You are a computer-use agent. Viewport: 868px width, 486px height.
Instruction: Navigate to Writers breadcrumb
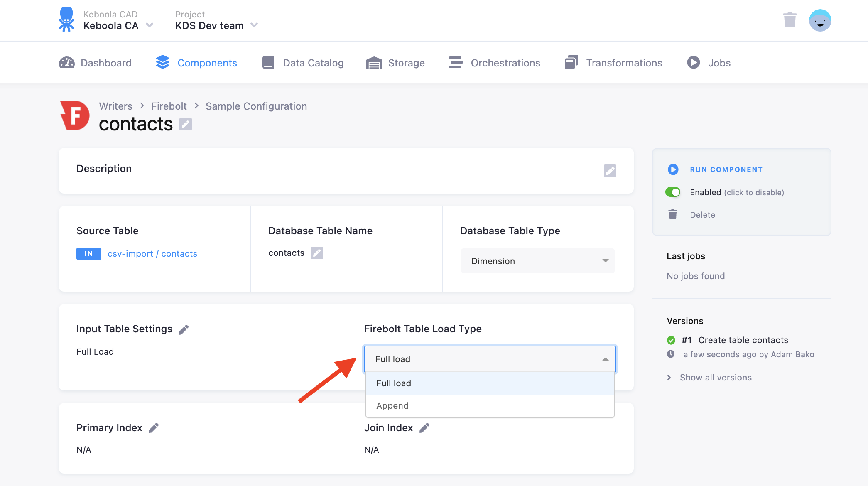click(116, 106)
